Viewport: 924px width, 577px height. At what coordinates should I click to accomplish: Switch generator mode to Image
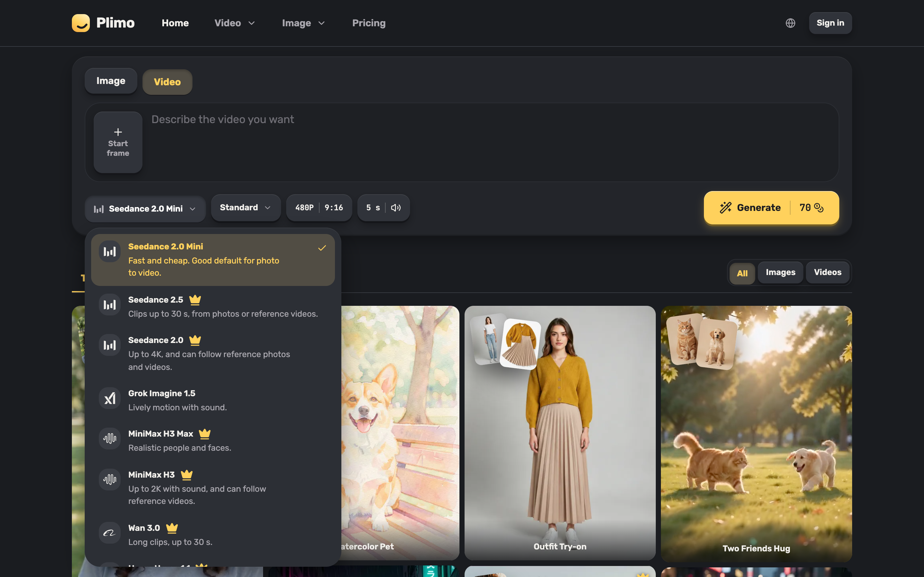point(111,81)
